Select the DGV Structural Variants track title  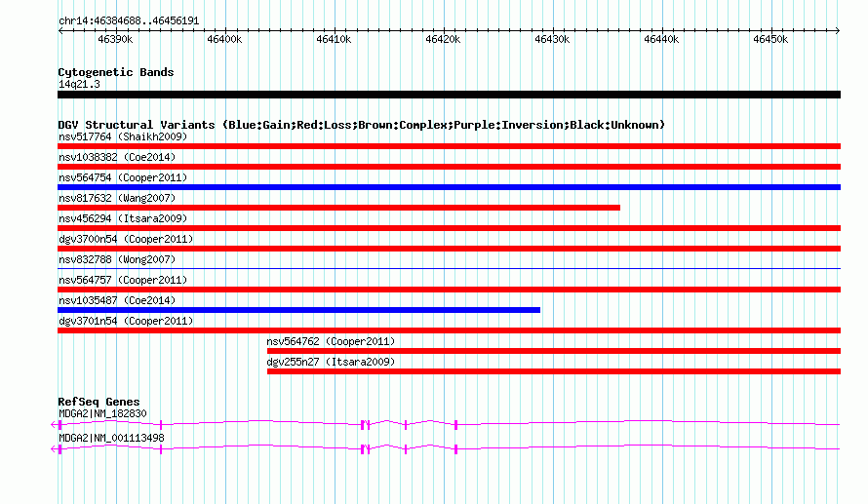click(362, 125)
